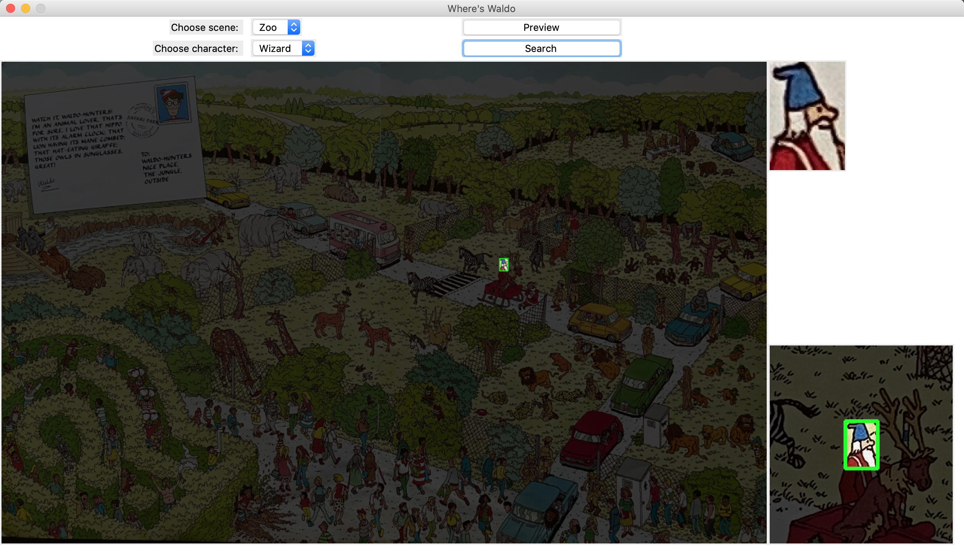Click the Choose scene label
964x560 pixels.
(204, 27)
